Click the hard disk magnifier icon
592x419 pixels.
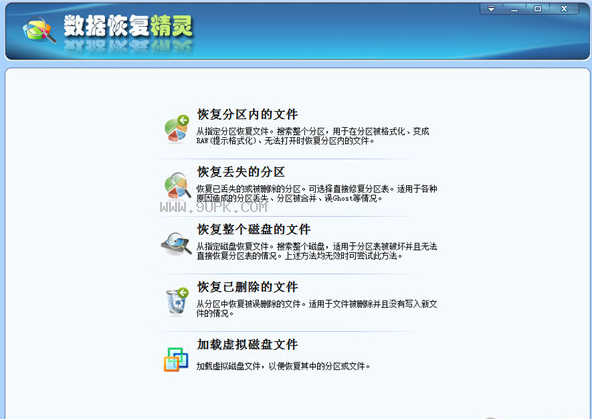(176, 243)
